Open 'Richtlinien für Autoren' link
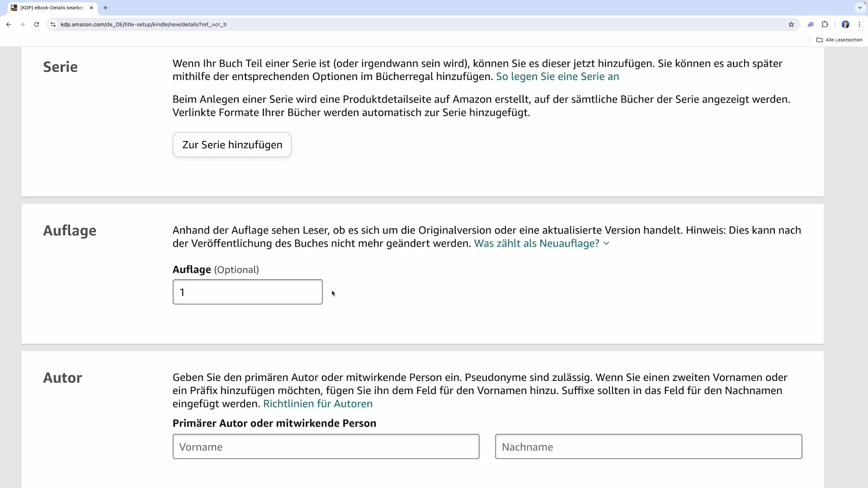868x488 pixels. (317, 404)
